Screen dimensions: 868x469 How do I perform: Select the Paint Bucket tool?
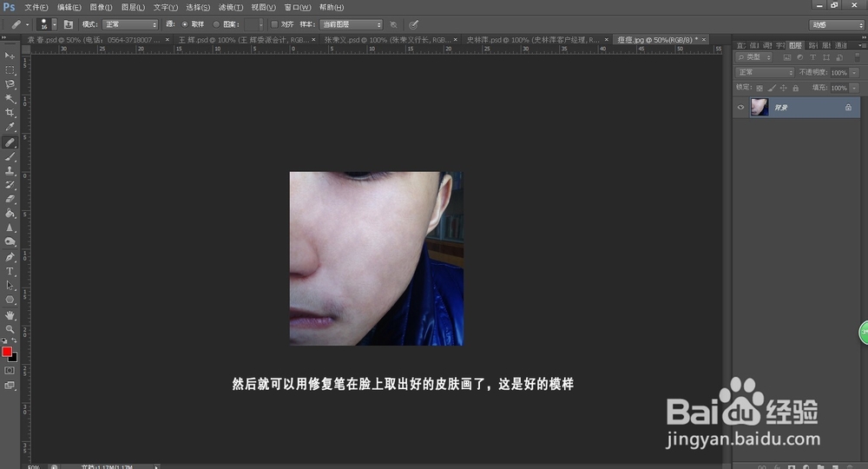pyautogui.click(x=10, y=214)
